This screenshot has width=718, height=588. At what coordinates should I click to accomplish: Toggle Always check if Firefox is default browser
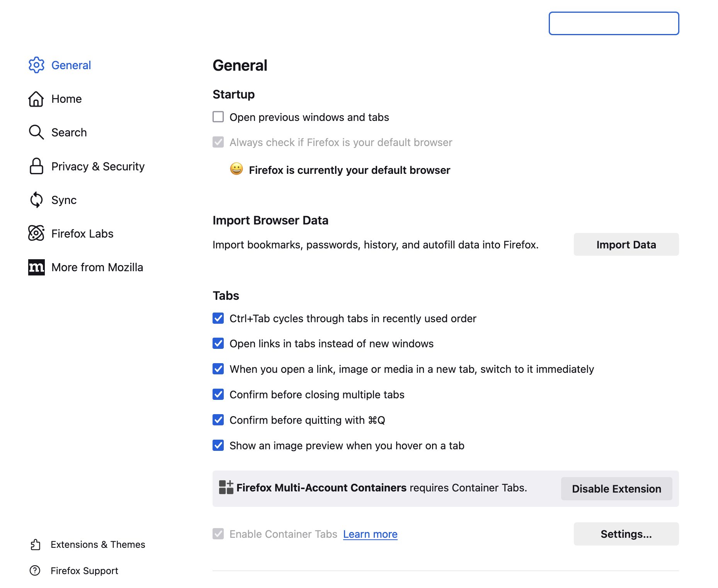[218, 142]
